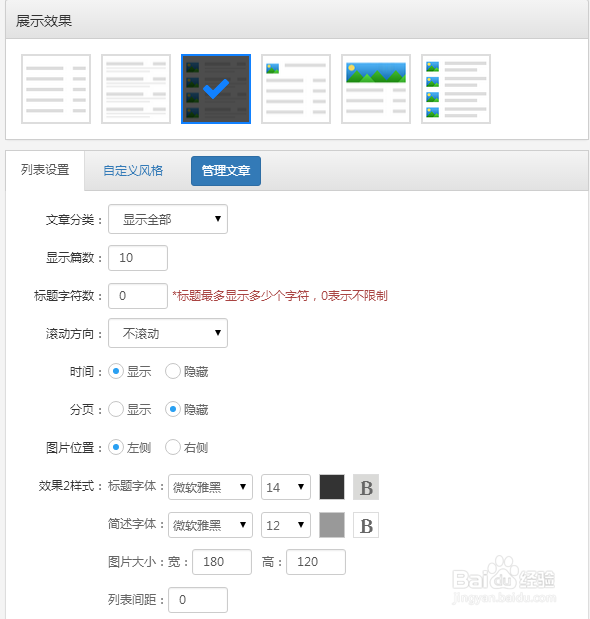
Task: Select 显示 for 分页
Action: coord(116,409)
